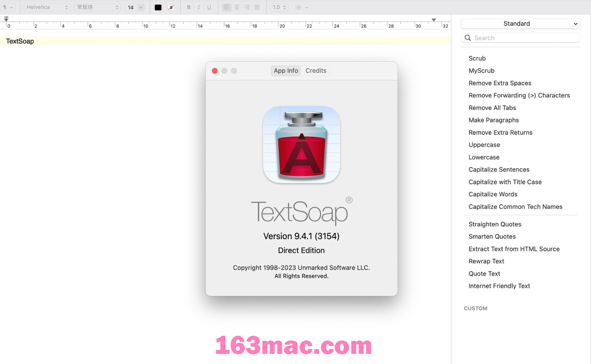Screen dimensions: 591x364
Task: Open the black text color swatch
Action: coord(158,7)
